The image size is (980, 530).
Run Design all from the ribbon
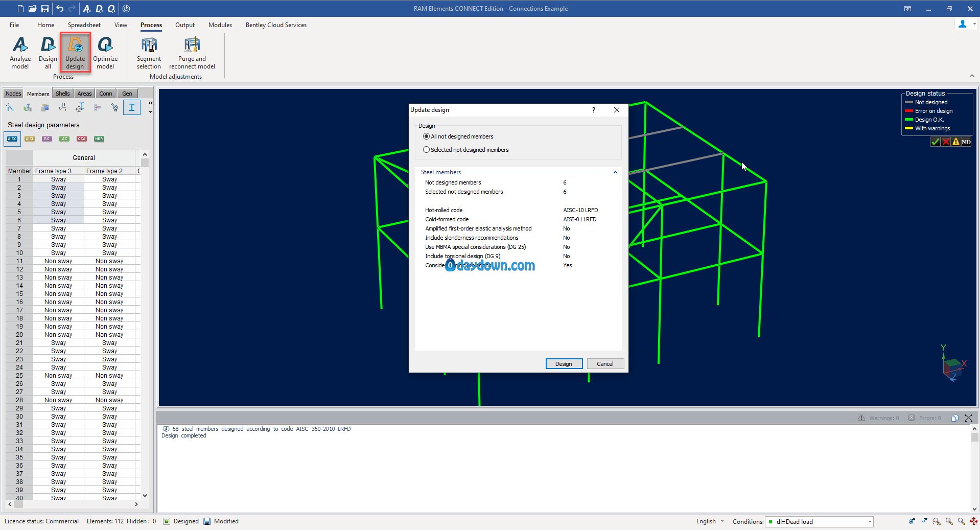click(x=48, y=53)
